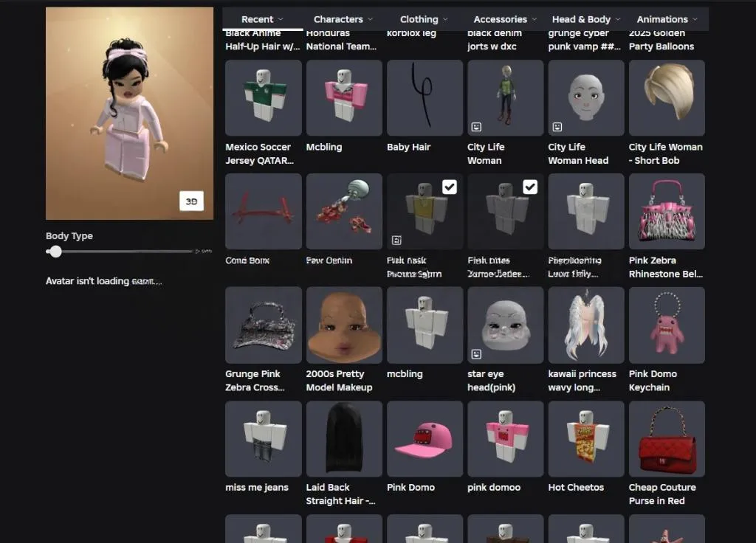This screenshot has height=543, width=756.
Task: Equip the Pink Domo Keychain accessory
Action: (666, 325)
